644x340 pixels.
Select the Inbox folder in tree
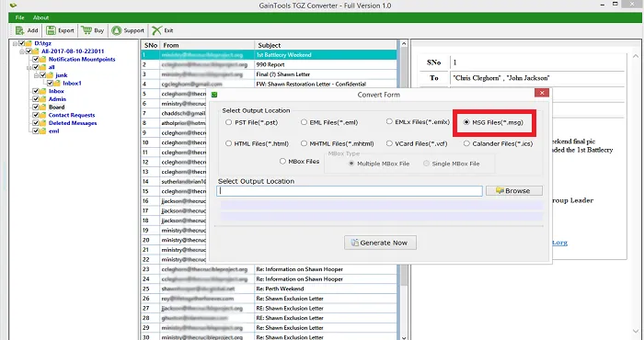pos(56,91)
